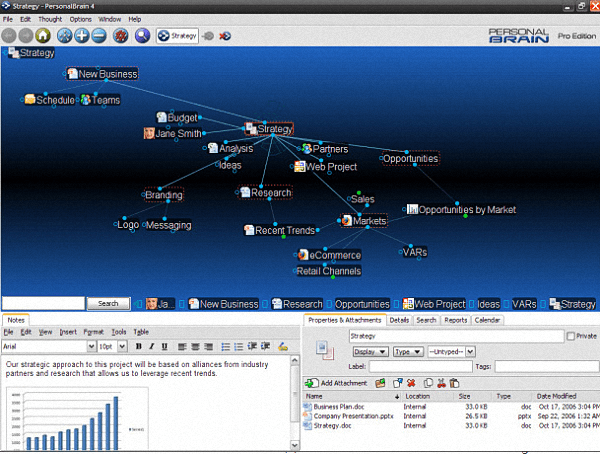Click the red gear toolbar icon
This screenshot has height=454, width=600.
[x=120, y=36]
